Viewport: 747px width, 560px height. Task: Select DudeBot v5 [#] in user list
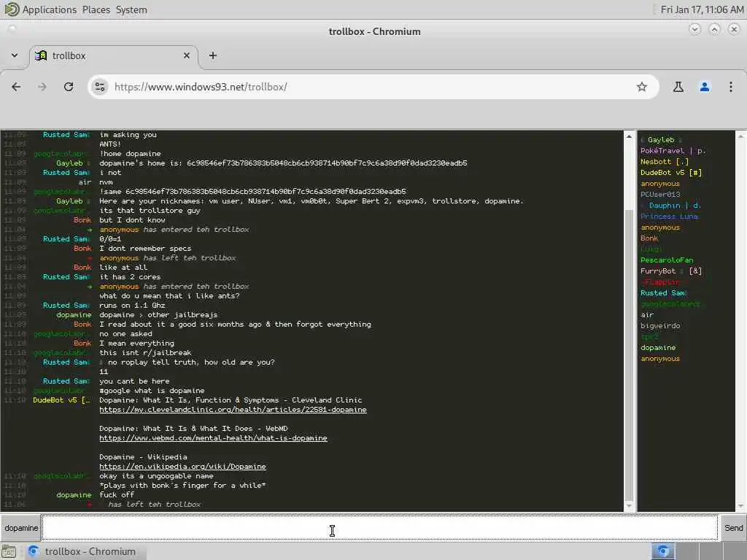click(671, 172)
